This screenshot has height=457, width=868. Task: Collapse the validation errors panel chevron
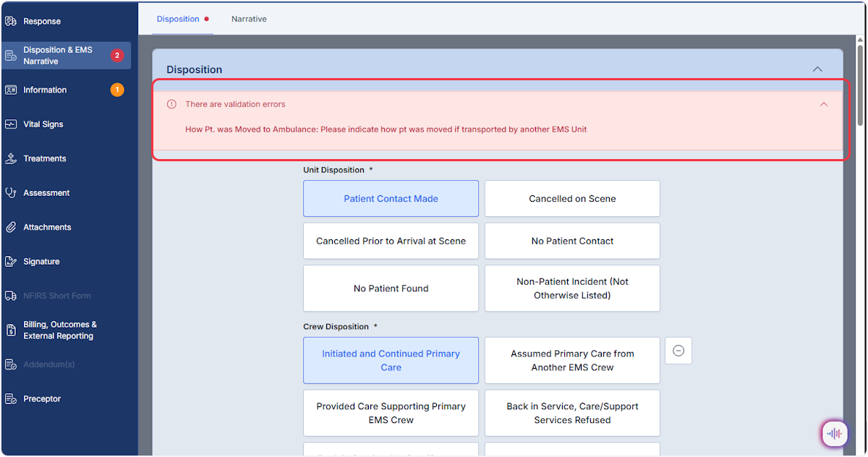point(823,104)
